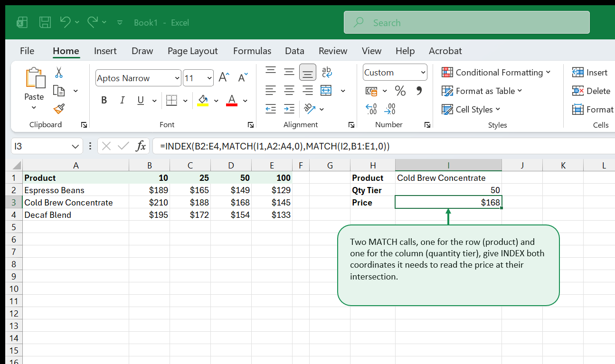This screenshot has width=615, height=364.
Task: Click Delete cells button
Action: tap(591, 91)
